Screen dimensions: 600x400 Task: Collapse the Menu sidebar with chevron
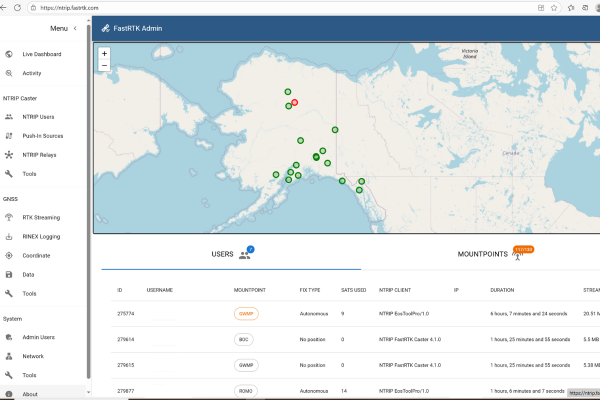coord(75,28)
